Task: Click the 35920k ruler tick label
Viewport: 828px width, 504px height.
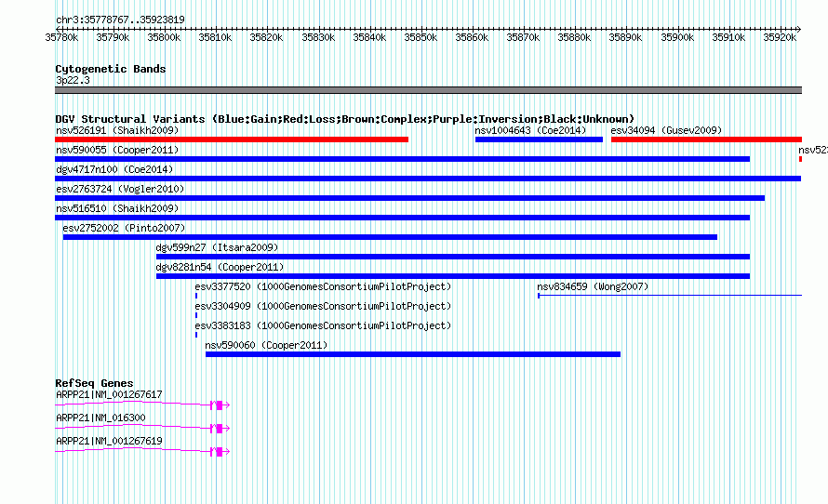Action: coord(780,37)
